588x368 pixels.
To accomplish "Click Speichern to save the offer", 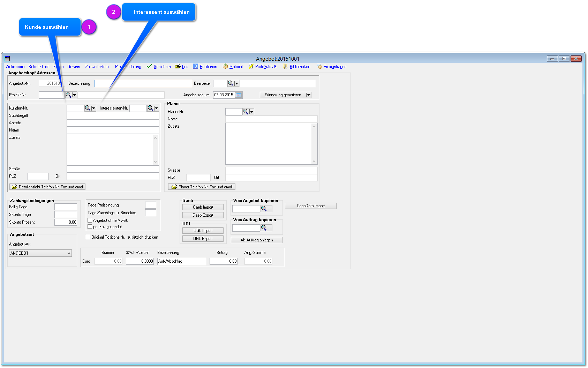I will pyautogui.click(x=162, y=67).
